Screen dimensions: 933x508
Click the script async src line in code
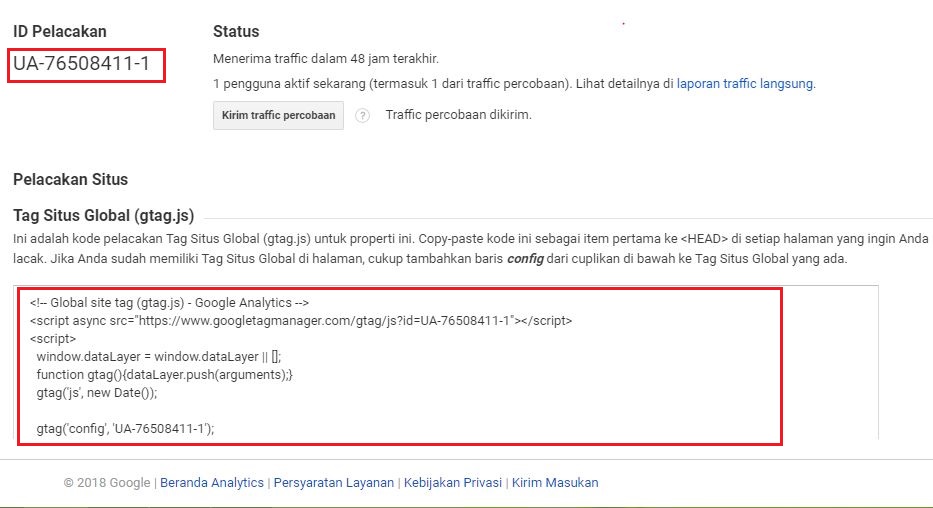(300, 320)
